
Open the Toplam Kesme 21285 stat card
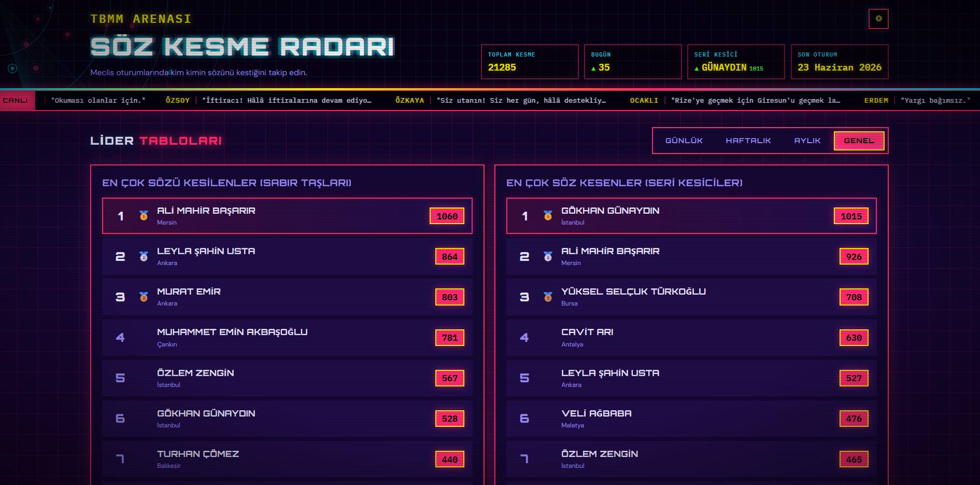[530, 62]
